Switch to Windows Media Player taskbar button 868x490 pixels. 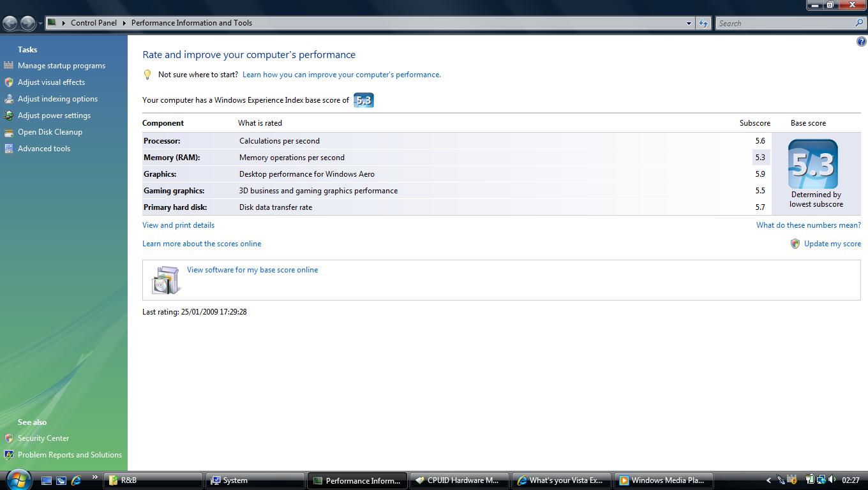[x=664, y=480]
